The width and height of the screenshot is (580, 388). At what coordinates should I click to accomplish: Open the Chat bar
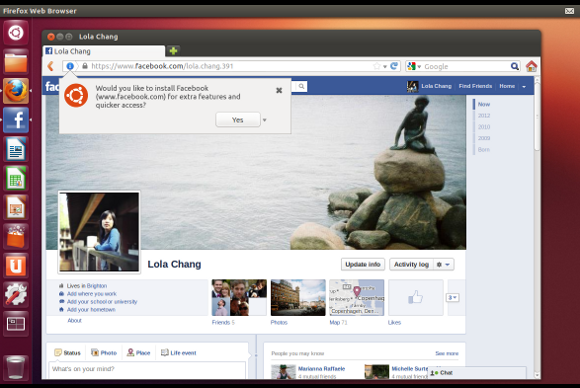click(477, 373)
